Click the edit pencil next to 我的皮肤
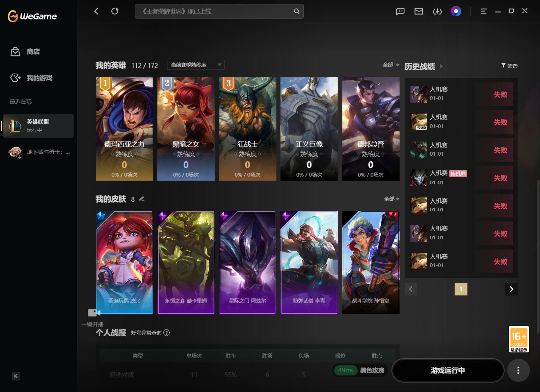The height and width of the screenshot is (392, 540). coord(142,199)
